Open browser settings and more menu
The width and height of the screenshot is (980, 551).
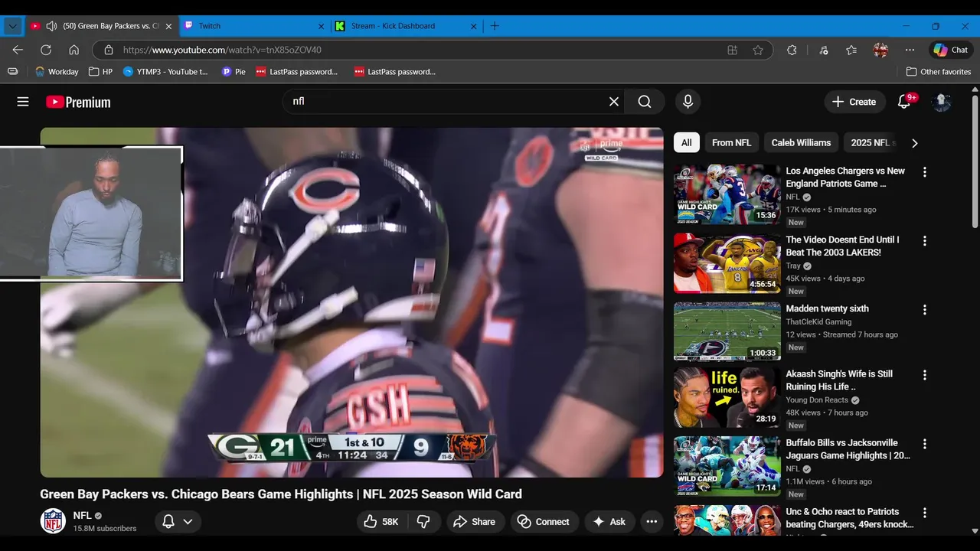(910, 50)
